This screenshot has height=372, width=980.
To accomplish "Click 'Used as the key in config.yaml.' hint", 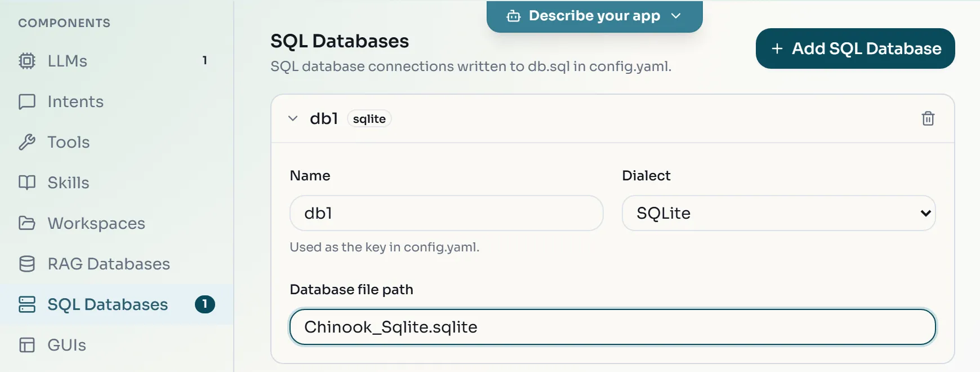I will 384,247.
